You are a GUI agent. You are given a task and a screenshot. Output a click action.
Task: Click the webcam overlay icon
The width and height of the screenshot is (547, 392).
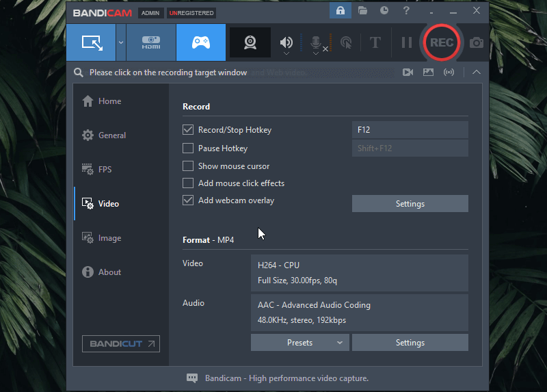[x=250, y=42]
